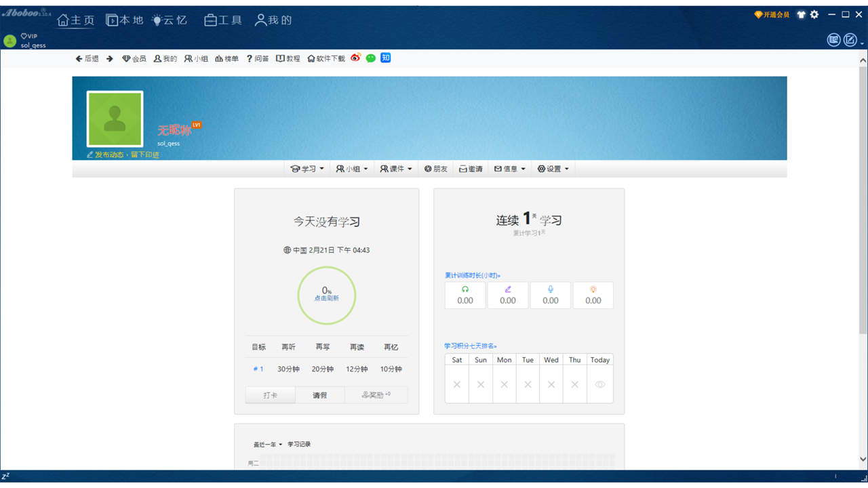Expand the 学习 dropdown in profile bar

click(307, 169)
